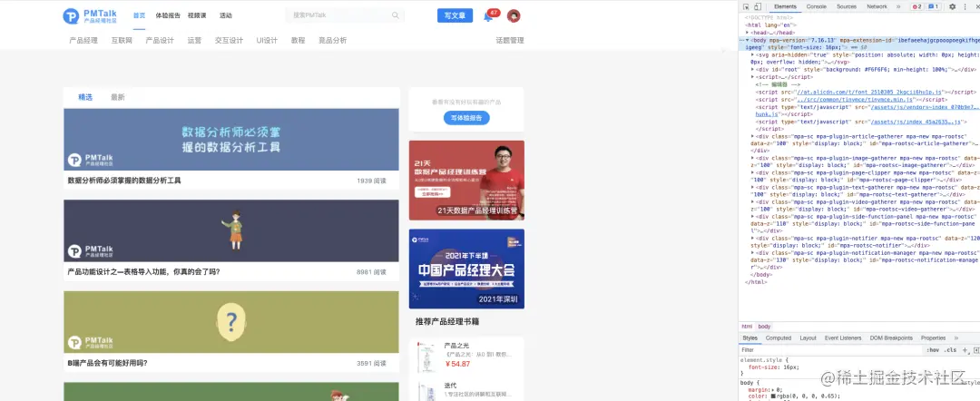Open the 互联网 category link
Viewport: 980px width, 401px height.
click(x=122, y=41)
